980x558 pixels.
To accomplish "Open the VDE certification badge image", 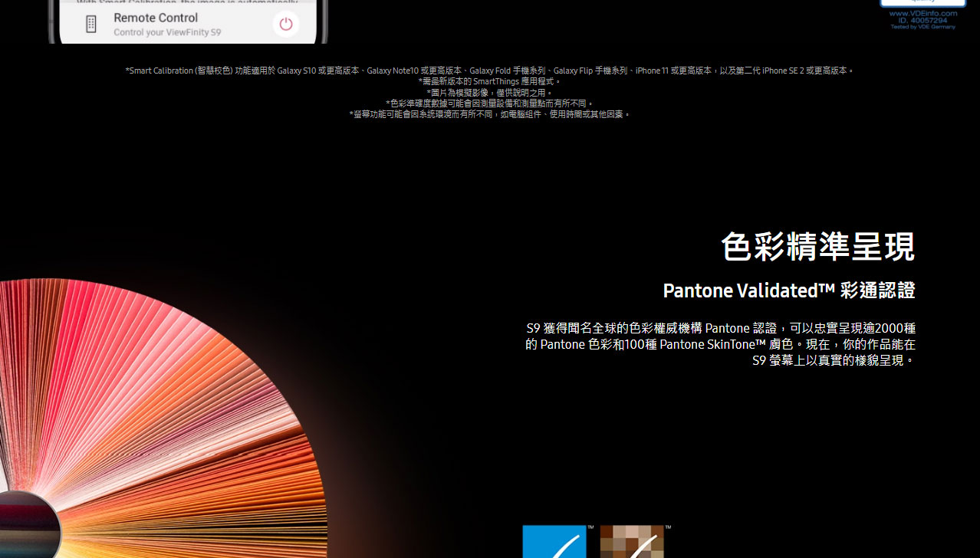I will click(923, 15).
